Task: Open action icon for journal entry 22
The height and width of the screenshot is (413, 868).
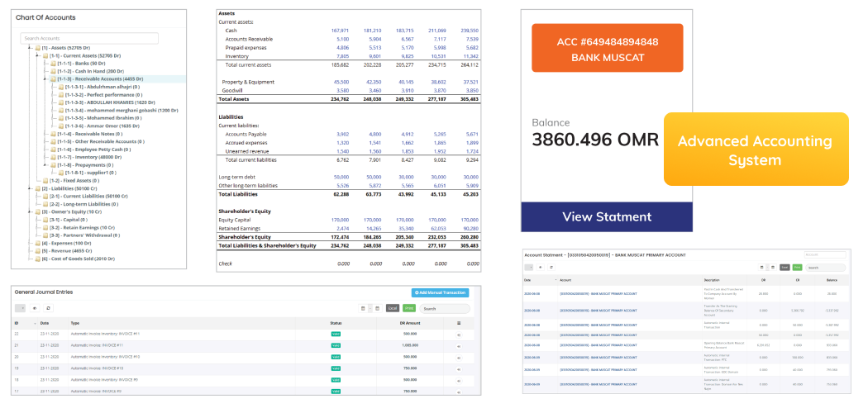Action: [x=458, y=335]
